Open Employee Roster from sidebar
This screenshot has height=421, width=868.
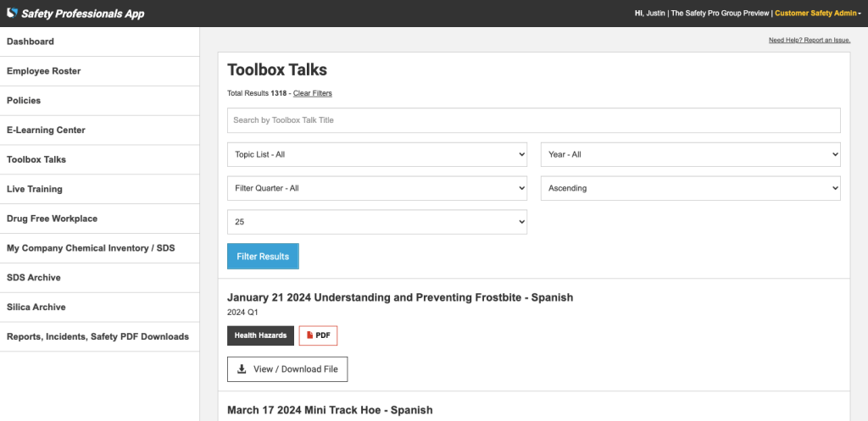100,71
